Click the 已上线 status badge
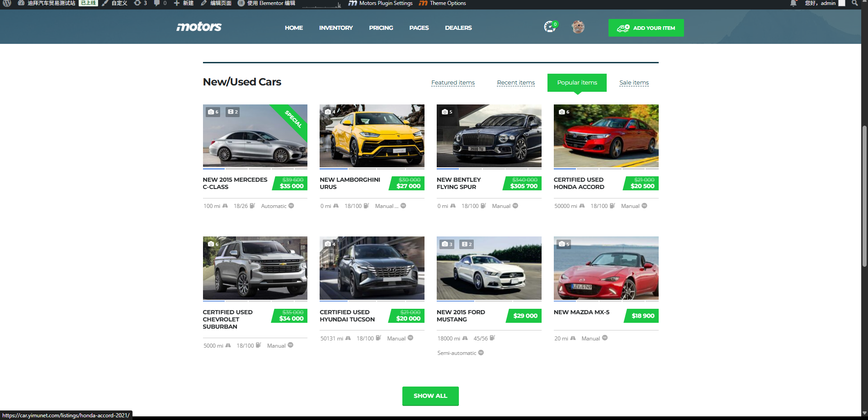The width and height of the screenshot is (868, 420). pos(88,3)
